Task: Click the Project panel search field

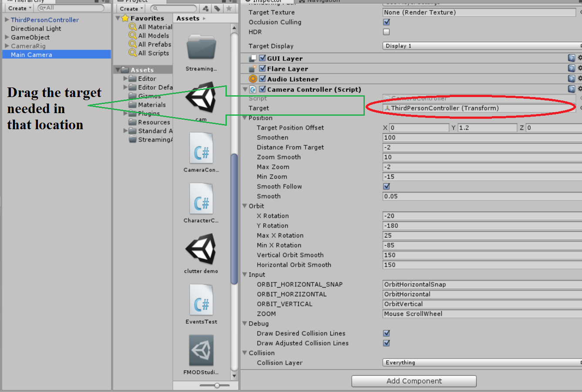Action: 174,8
